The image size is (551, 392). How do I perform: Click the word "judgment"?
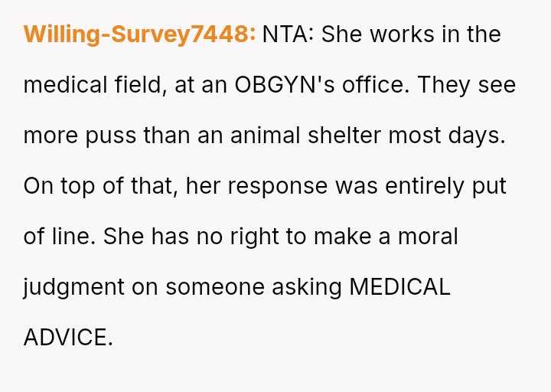point(73,287)
